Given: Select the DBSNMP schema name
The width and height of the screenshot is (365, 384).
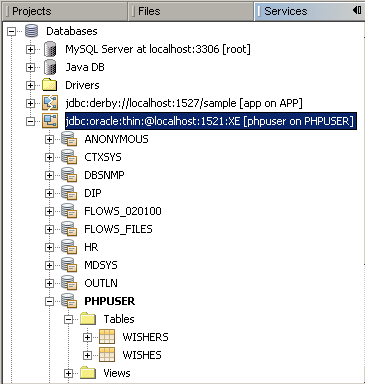Looking at the screenshot, I should (104, 175).
